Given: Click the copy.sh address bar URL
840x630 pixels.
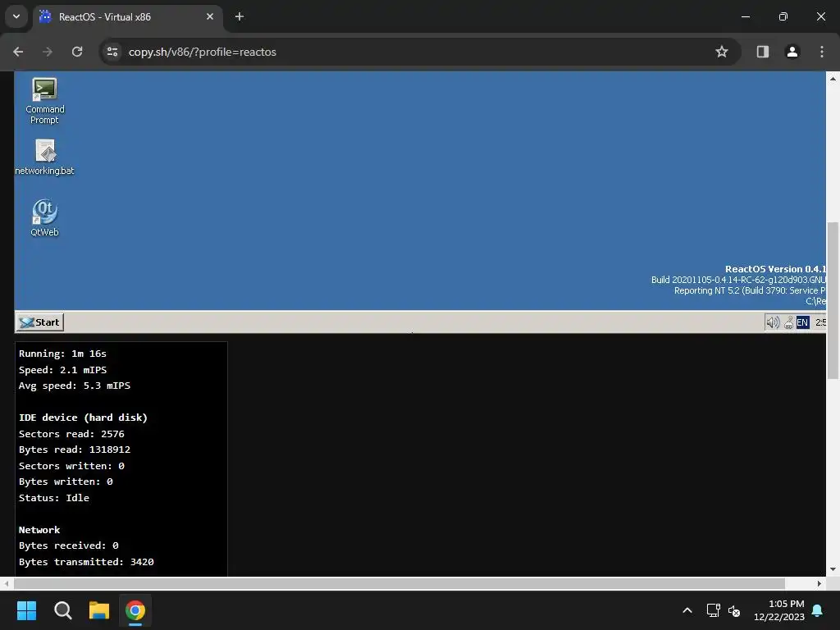Looking at the screenshot, I should pyautogui.click(x=203, y=52).
